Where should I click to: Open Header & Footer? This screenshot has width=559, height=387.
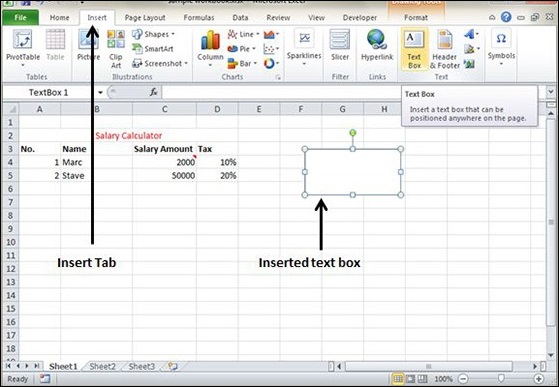445,49
